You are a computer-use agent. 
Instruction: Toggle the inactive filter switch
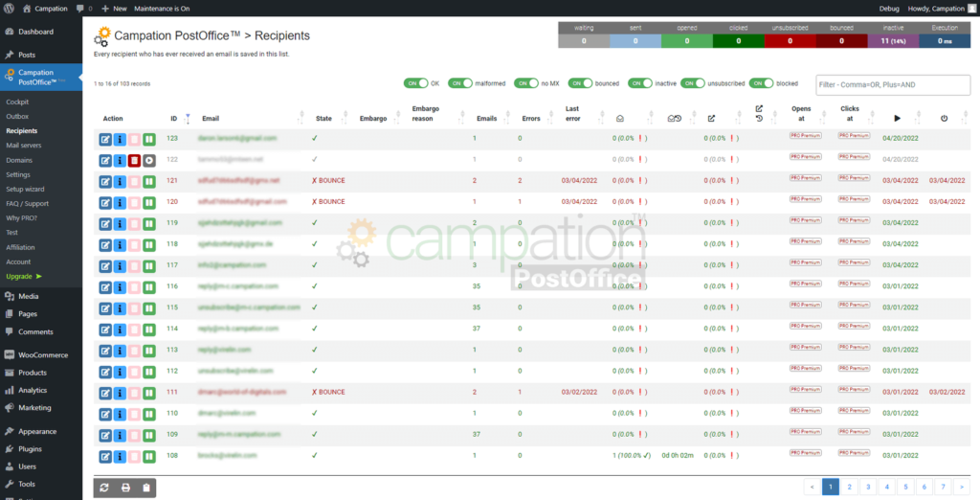point(640,83)
